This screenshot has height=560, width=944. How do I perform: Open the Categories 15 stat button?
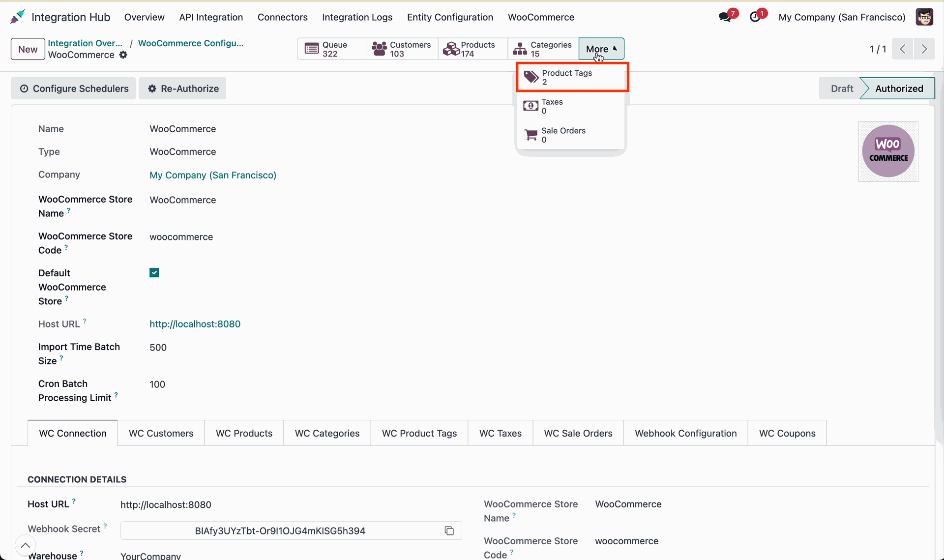point(543,49)
